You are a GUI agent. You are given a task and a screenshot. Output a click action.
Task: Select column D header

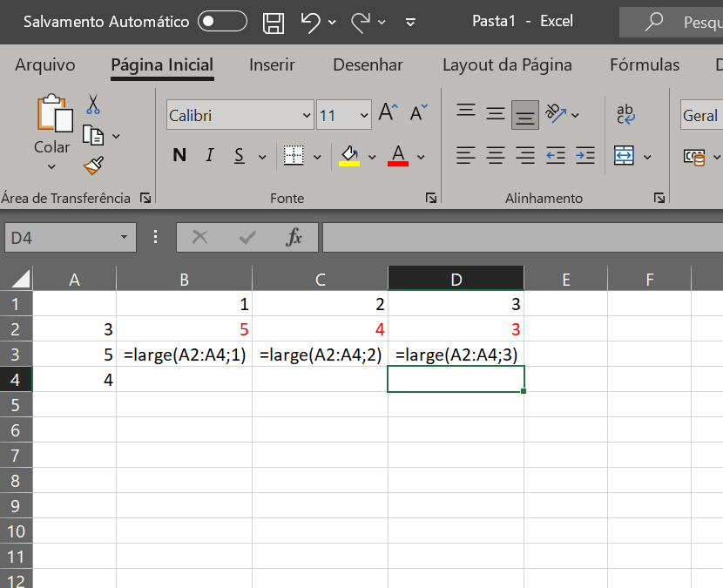pos(456,279)
